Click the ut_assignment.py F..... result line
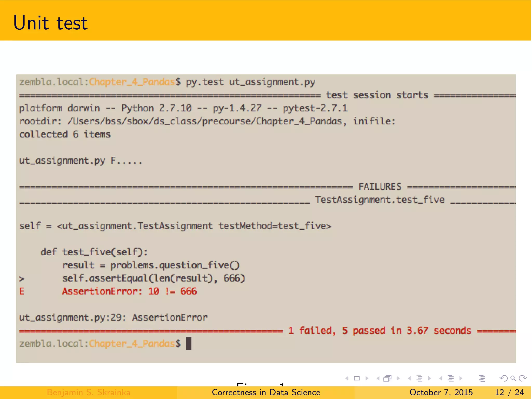The height and width of the screenshot is (399, 532). 81,161
